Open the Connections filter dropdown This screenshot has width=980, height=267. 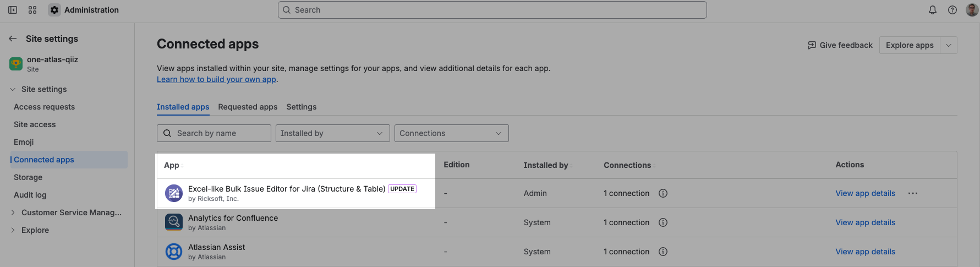[451, 133]
